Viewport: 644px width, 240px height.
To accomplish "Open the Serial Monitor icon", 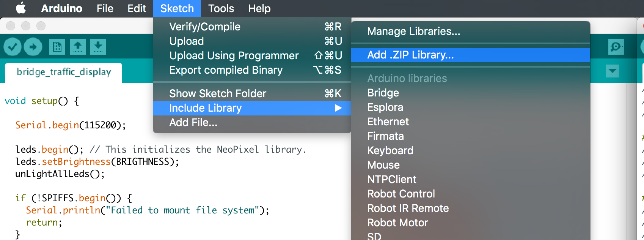I will [616, 47].
